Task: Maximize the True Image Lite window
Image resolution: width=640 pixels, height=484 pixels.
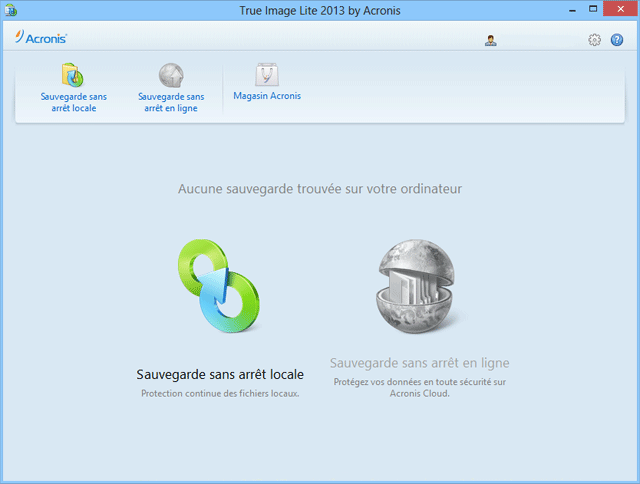Action: (x=591, y=9)
